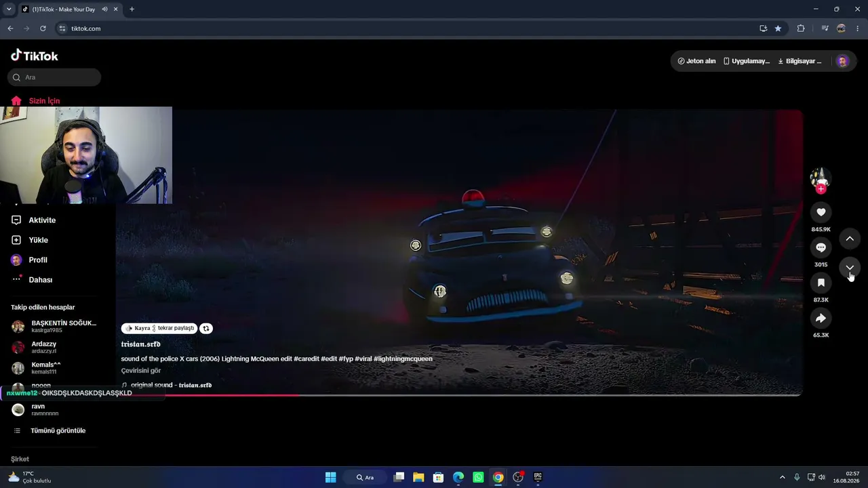Click the tiktok.com address bar

pos(407,28)
